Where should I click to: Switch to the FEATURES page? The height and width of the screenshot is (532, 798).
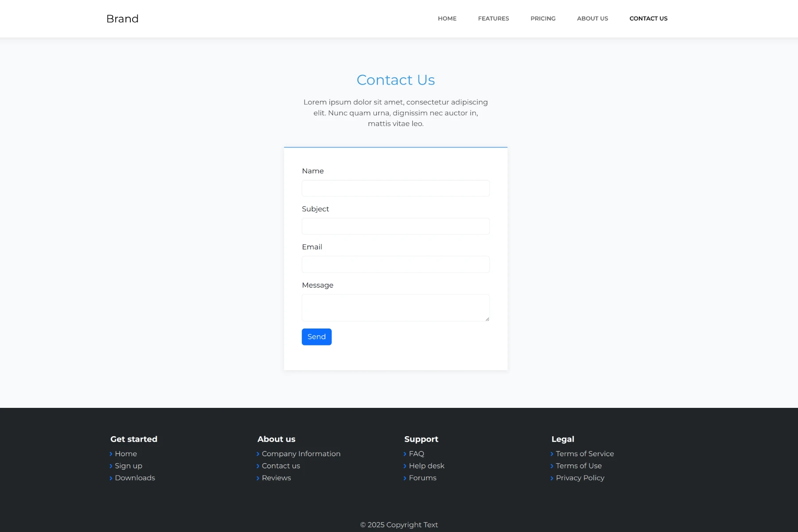[x=493, y=19]
